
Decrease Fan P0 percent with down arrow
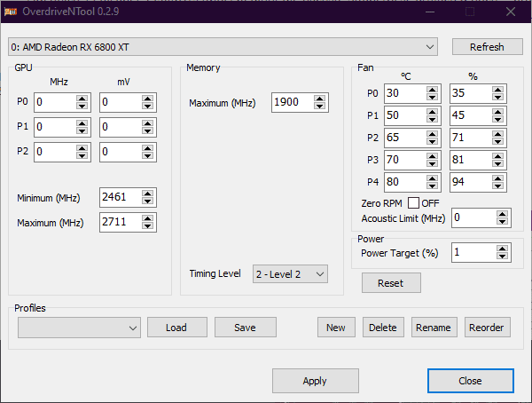497,97
